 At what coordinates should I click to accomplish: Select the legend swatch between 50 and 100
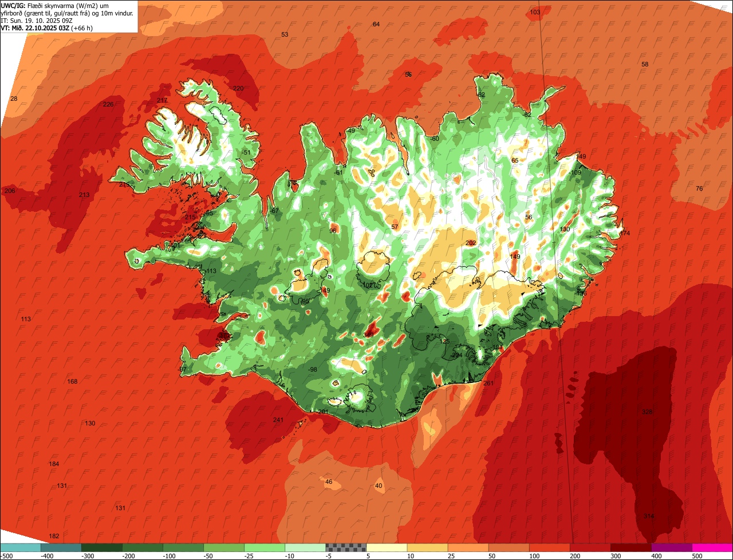[509, 547]
